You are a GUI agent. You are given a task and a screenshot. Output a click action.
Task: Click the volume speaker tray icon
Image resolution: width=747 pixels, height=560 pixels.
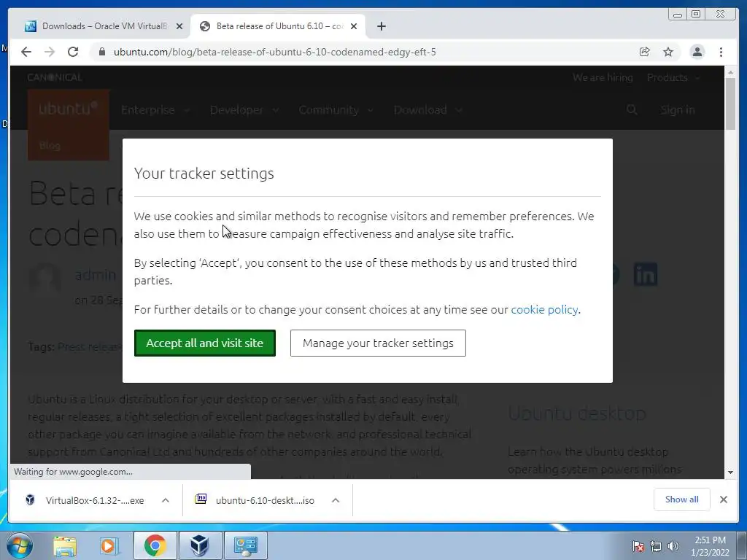pyautogui.click(x=673, y=546)
